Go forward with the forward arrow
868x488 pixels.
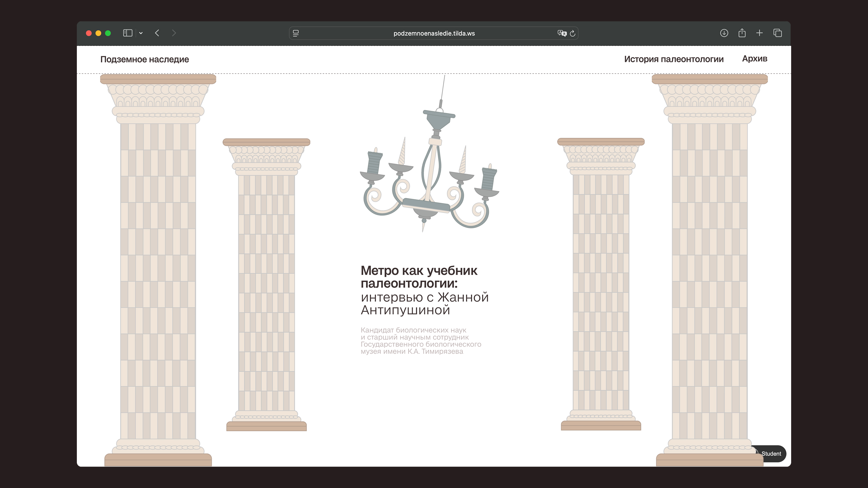174,33
